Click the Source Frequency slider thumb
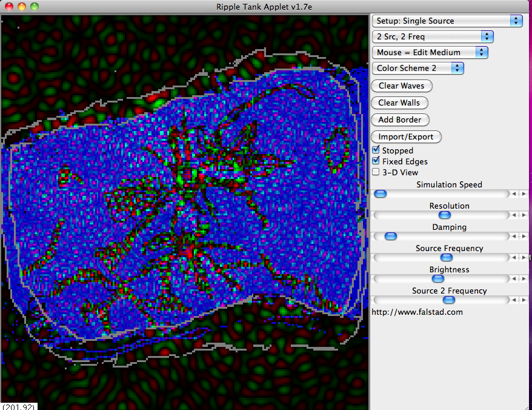Viewport: 532px width, 410px height. 446,258
